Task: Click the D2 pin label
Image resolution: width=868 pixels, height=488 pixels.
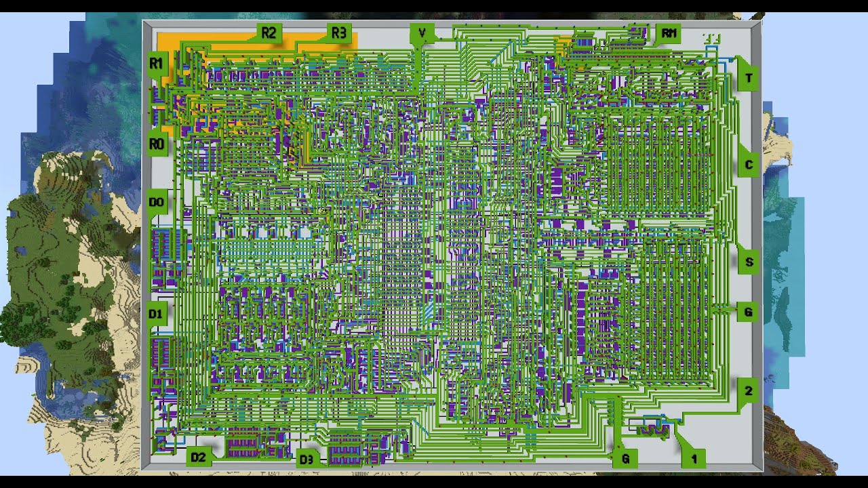Action: click(198, 457)
